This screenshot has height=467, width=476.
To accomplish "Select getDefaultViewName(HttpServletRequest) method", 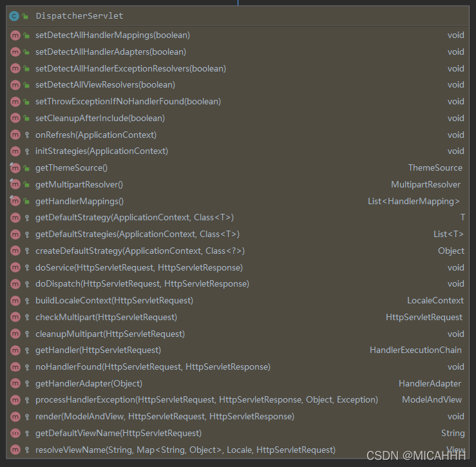I will coord(119,433).
